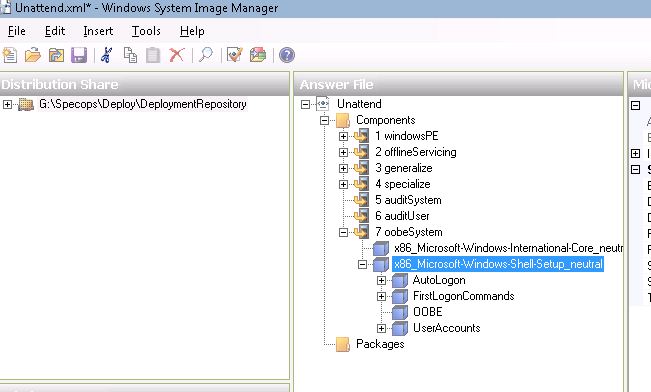Image resolution: width=651 pixels, height=392 pixels.
Task: Click the Copy toolbar icon
Action: 130,55
